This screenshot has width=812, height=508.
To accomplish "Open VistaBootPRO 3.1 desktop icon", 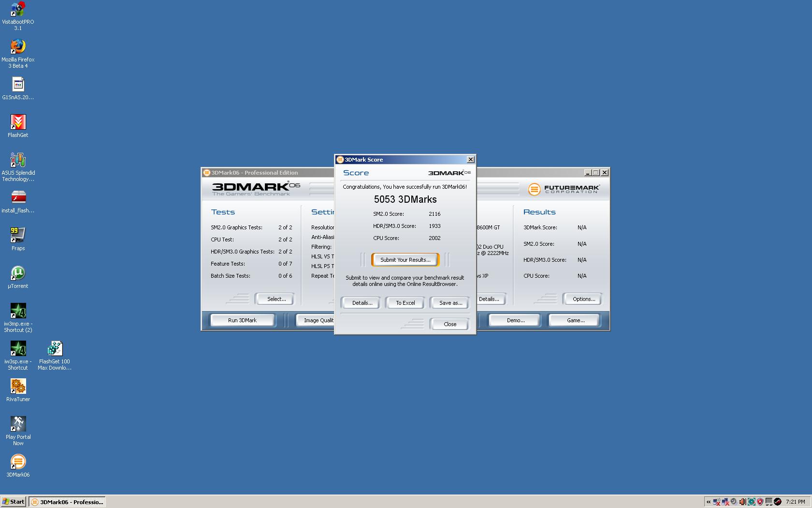I will coord(18,16).
